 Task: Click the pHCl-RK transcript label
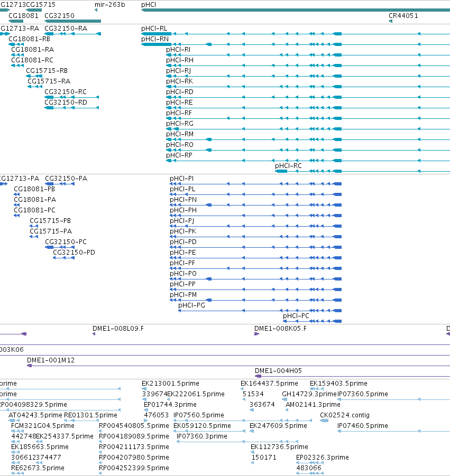pos(180,81)
